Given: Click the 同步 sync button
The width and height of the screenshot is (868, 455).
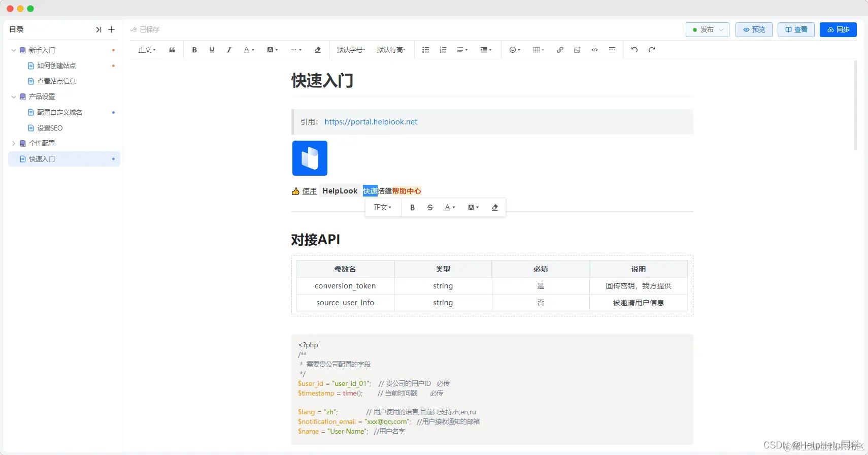Looking at the screenshot, I should tap(838, 29).
